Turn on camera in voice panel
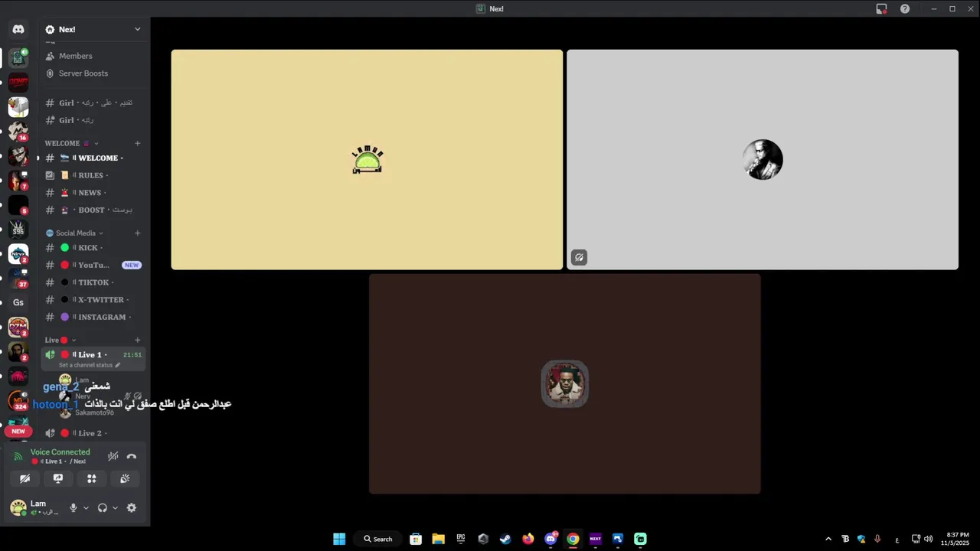 (x=24, y=478)
